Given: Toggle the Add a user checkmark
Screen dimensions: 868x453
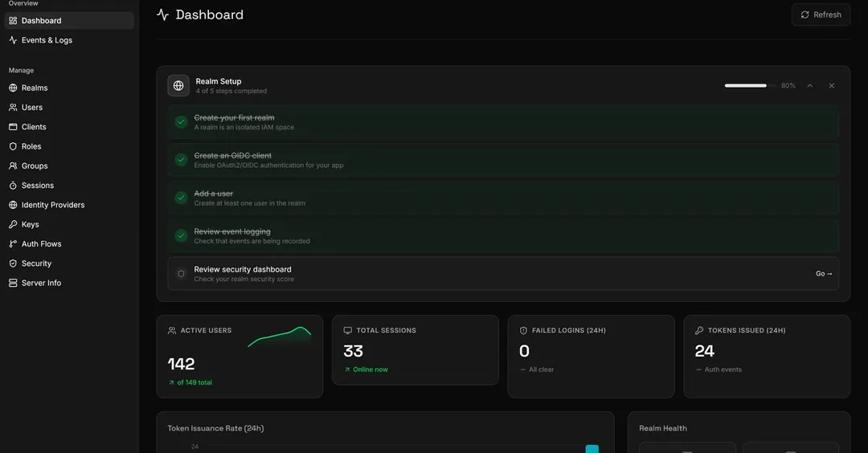Looking at the screenshot, I should (181, 198).
